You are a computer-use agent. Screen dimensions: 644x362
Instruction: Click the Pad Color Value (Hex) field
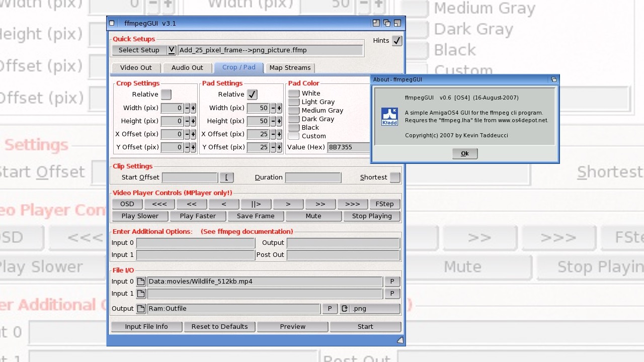pos(349,147)
